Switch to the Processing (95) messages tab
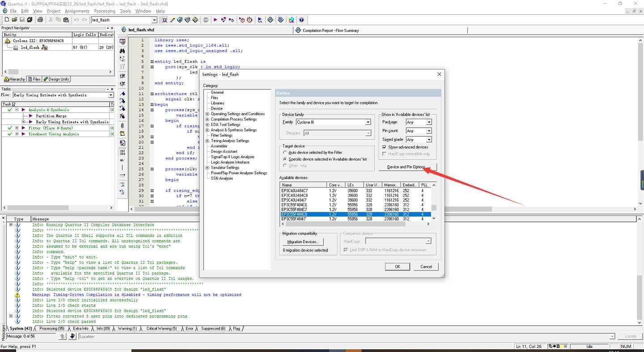Image resolution: width=644 pixels, height=352 pixels. (52, 328)
